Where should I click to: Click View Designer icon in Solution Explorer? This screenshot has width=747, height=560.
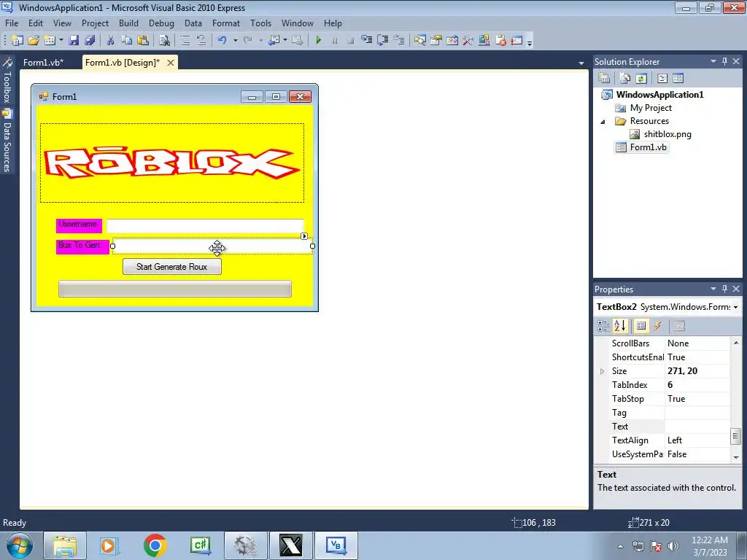[678, 78]
